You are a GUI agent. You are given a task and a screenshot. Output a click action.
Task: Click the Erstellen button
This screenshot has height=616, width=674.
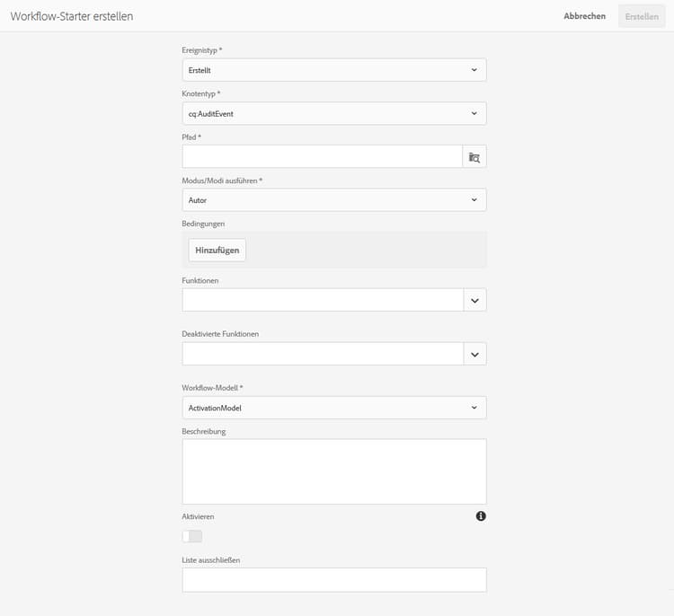(x=642, y=16)
